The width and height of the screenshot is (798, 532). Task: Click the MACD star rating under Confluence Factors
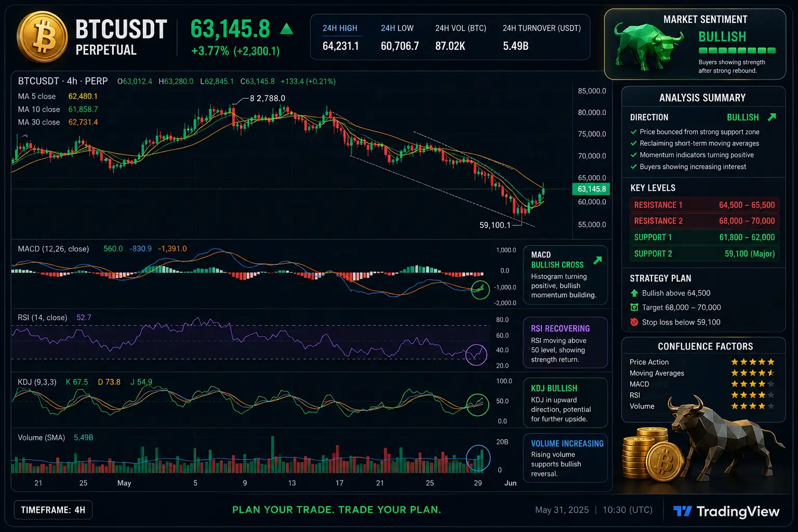(x=753, y=384)
